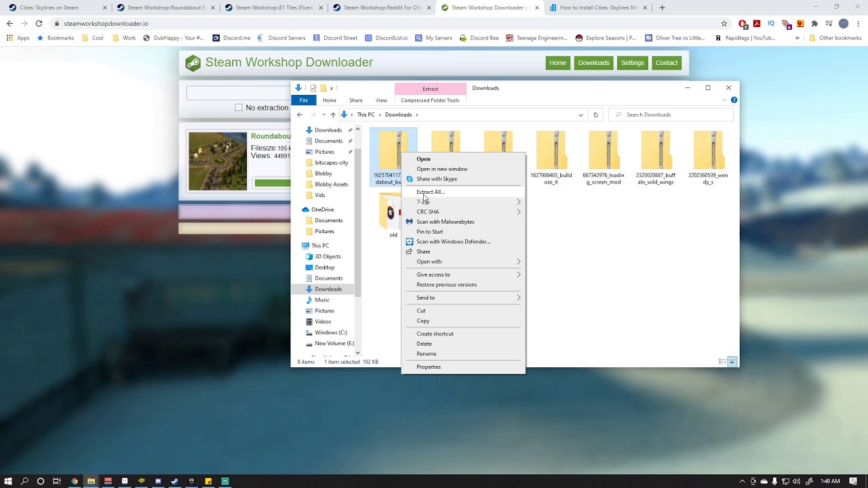
Task: Open Steam from the taskbar
Action: (x=174, y=481)
